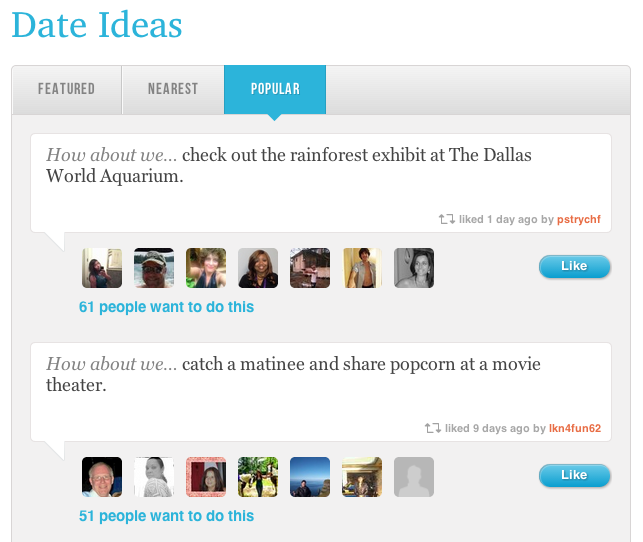View the 61 people who want this
This screenshot has width=643, height=542.
tap(166, 307)
